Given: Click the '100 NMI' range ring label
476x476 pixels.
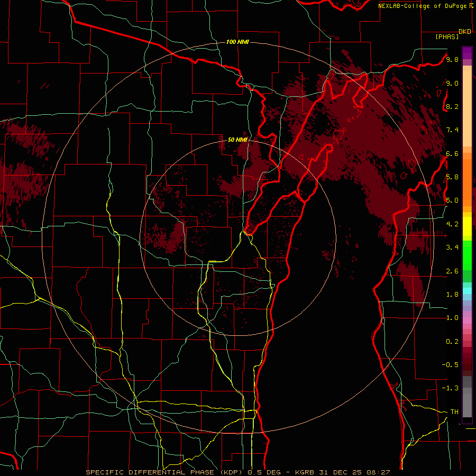Looking at the screenshot, I should 237,42.
